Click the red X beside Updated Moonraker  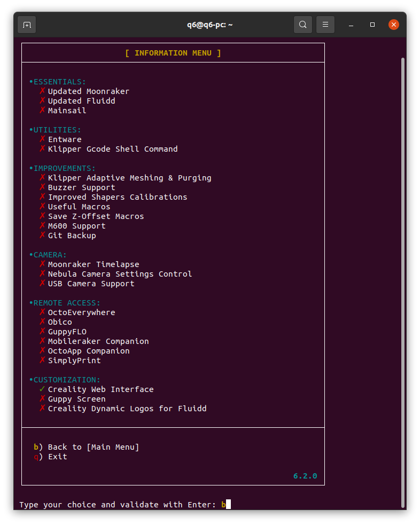(x=43, y=91)
